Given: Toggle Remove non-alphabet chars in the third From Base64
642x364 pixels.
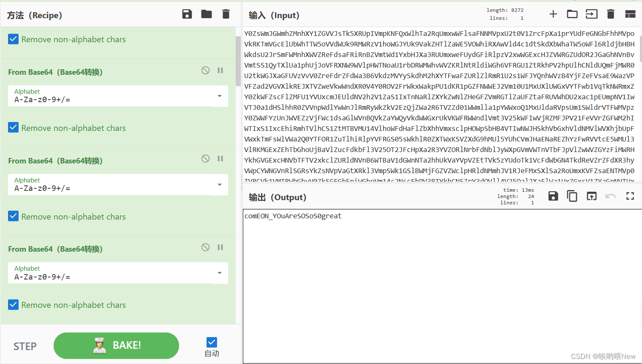Looking at the screenshot, I should tap(14, 305).
